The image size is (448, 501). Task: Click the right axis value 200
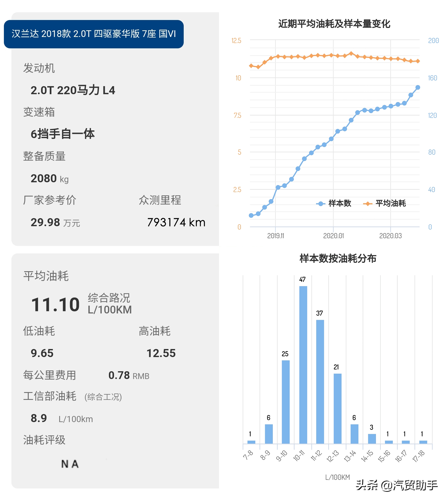point(433,41)
